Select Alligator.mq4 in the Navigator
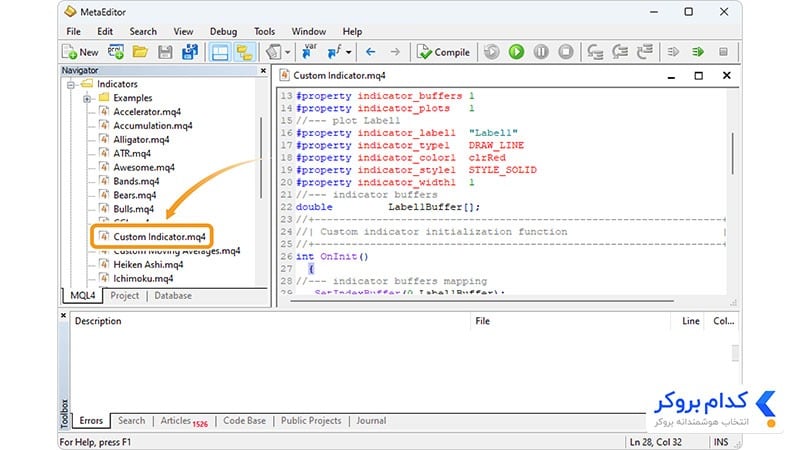The image size is (800, 450). pos(141,140)
